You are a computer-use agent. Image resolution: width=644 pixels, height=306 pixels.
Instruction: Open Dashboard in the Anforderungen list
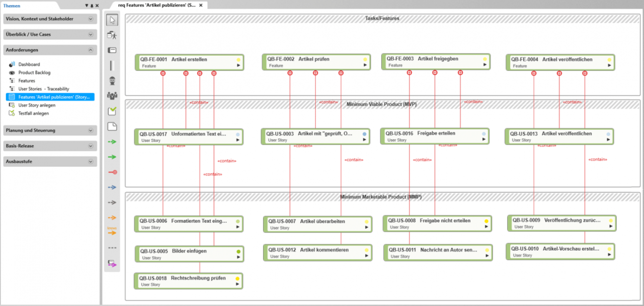29,64
